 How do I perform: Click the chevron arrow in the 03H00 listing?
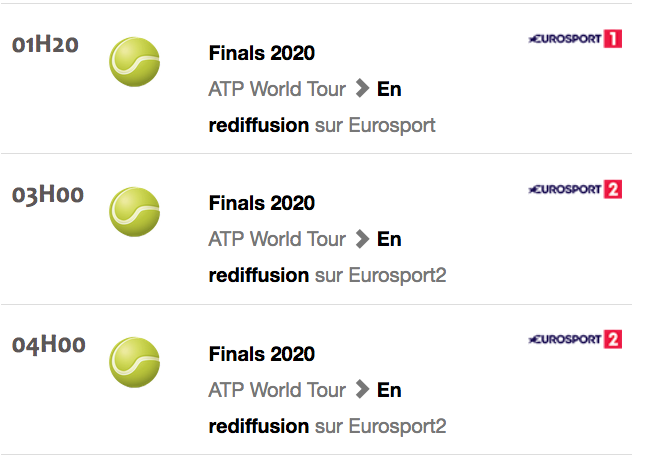click(362, 239)
